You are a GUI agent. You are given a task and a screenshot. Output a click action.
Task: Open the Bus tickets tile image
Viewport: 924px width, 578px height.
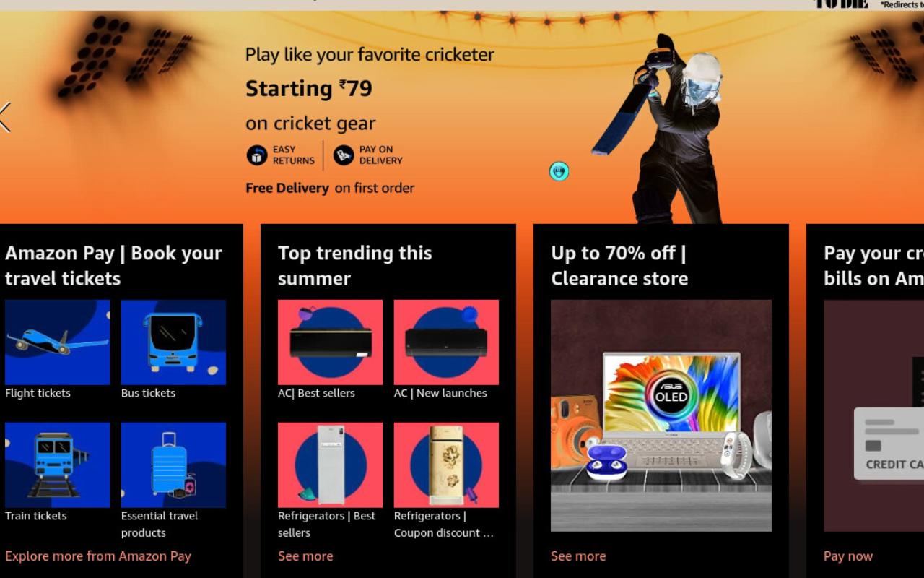(x=173, y=342)
